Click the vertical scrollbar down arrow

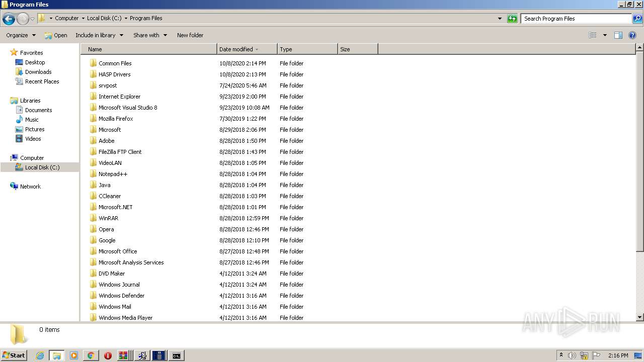(640, 317)
